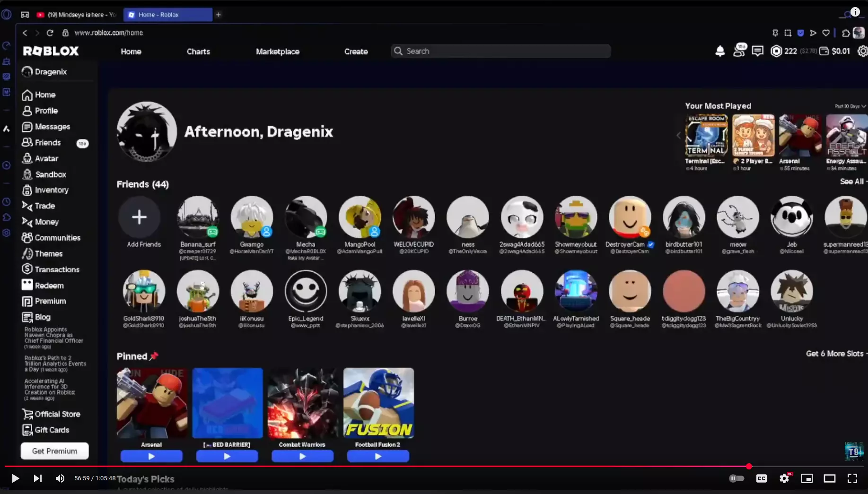
Task: Open Robux balance showing 222
Action: (x=784, y=51)
